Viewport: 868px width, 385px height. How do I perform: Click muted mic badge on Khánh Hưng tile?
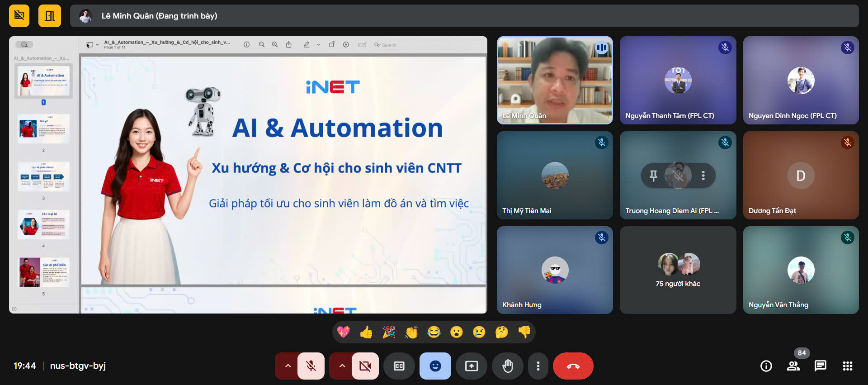pyautogui.click(x=602, y=238)
